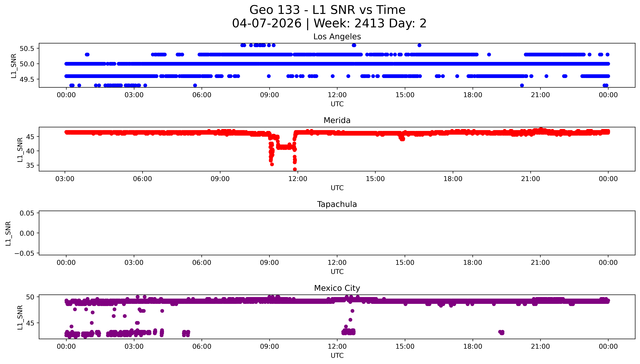Click the 'Mexico City' subplot title
Screen dimensions: 640x364
(x=337, y=288)
